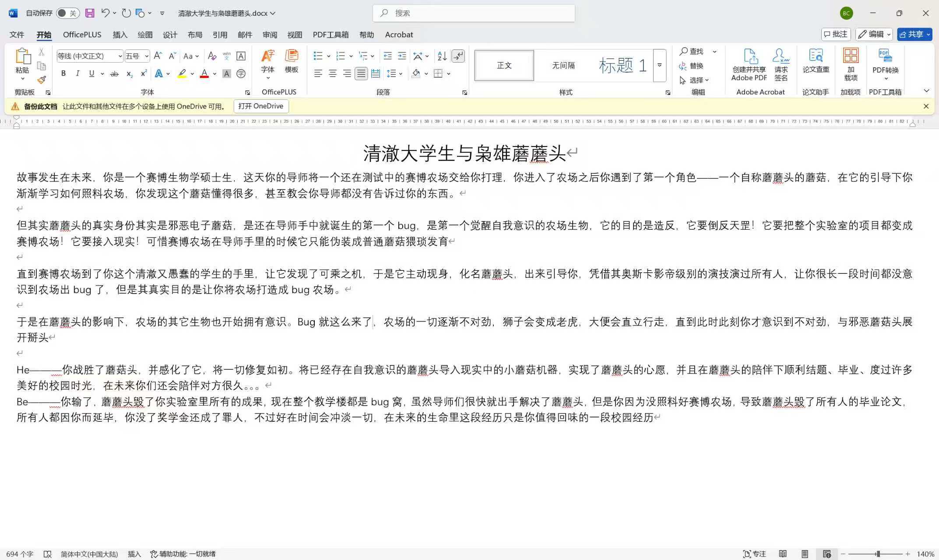939x560 pixels.
Task: Adjust the zoom slider in the status bar
Action: 878,554
